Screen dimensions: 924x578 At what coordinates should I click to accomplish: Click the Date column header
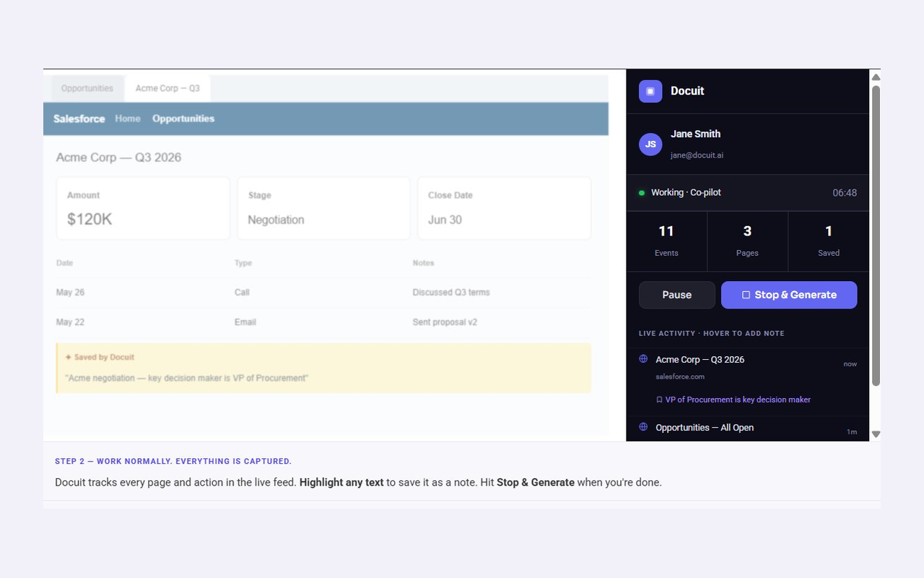64,263
